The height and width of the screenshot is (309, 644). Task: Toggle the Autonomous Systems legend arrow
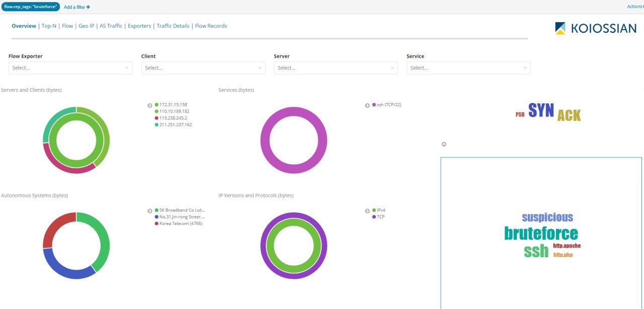[149, 211]
